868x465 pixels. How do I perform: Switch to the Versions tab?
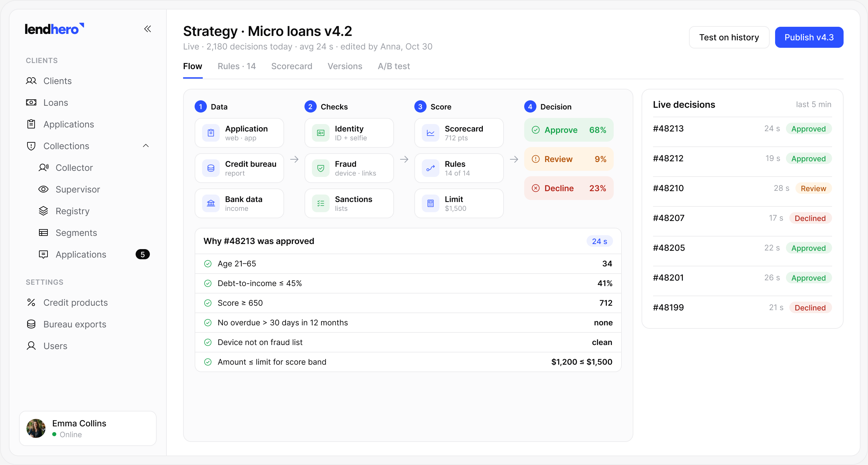(x=345, y=66)
